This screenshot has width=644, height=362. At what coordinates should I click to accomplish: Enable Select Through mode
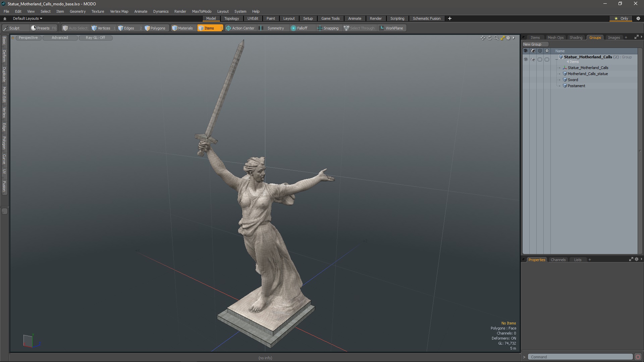pos(359,28)
